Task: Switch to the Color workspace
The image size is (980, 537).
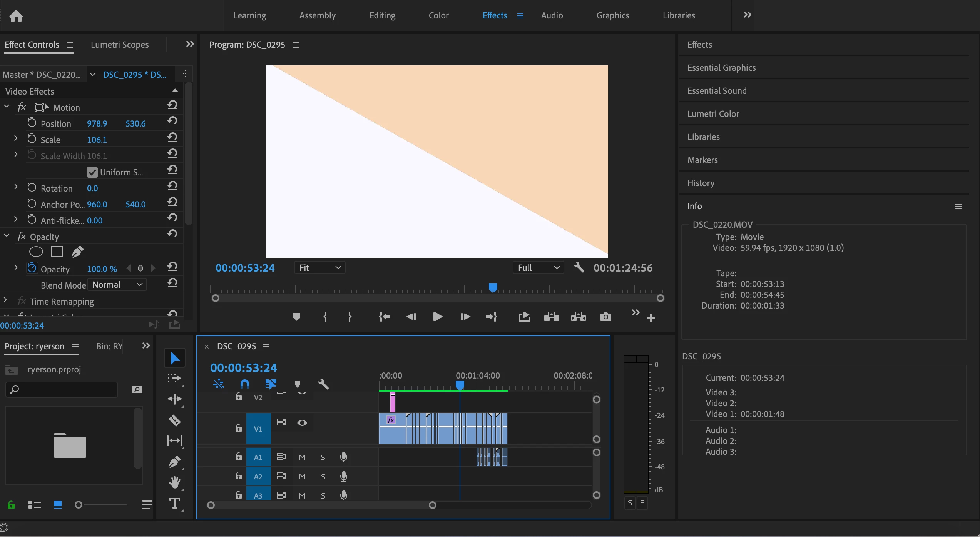Action: tap(438, 15)
